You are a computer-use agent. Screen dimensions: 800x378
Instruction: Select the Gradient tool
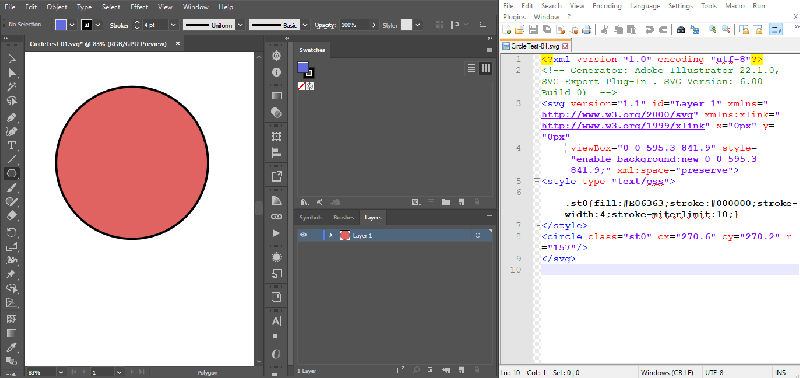point(11,333)
